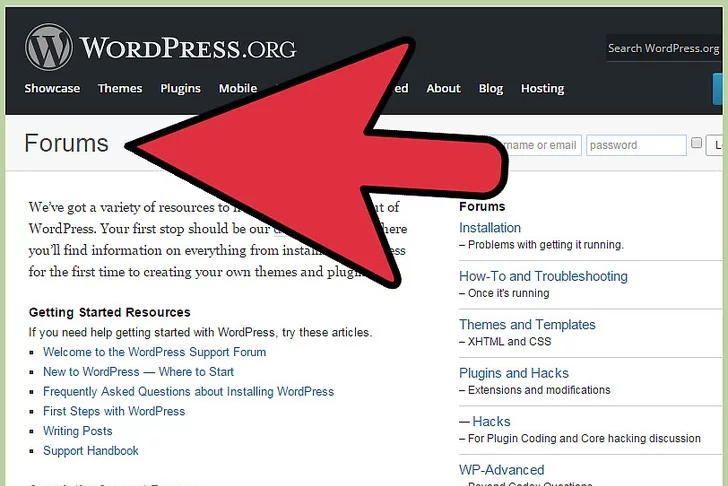Click the WordPress logo icon
The image size is (728, 486).
[48, 46]
